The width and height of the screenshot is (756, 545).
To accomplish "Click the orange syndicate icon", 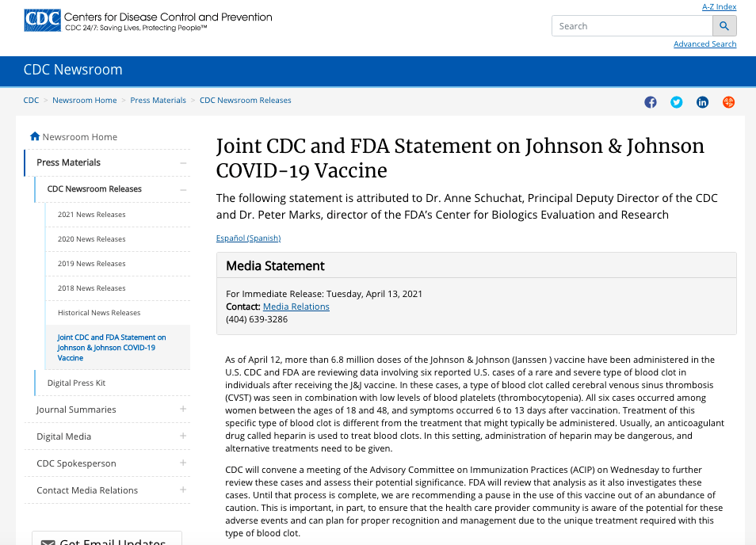I will 728,102.
